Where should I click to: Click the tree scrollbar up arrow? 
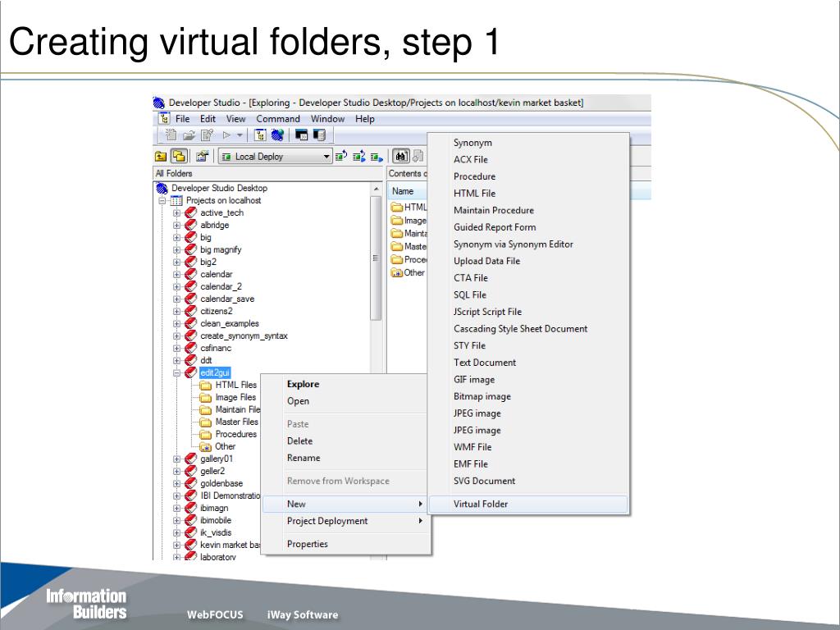pyautogui.click(x=376, y=189)
